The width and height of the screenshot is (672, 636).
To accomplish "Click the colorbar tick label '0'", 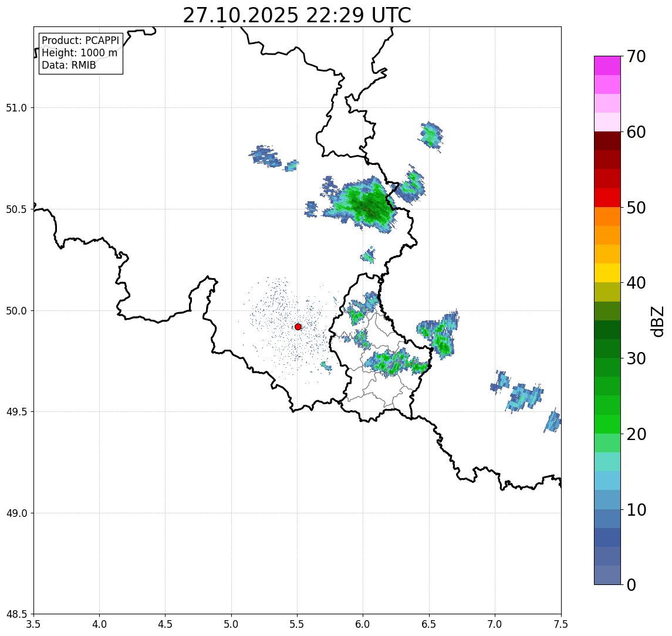I will (x=632, y=584).
